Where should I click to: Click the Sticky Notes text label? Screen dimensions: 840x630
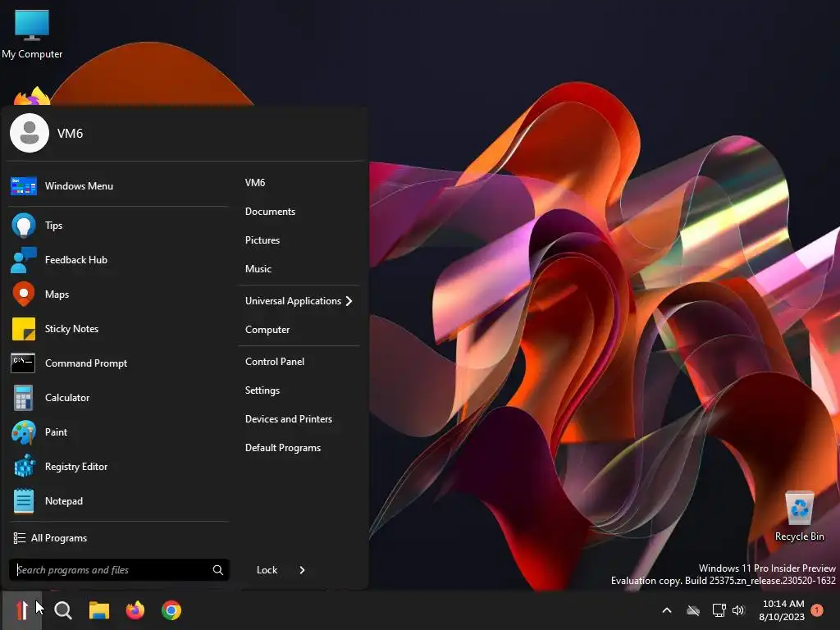(72, 329)
